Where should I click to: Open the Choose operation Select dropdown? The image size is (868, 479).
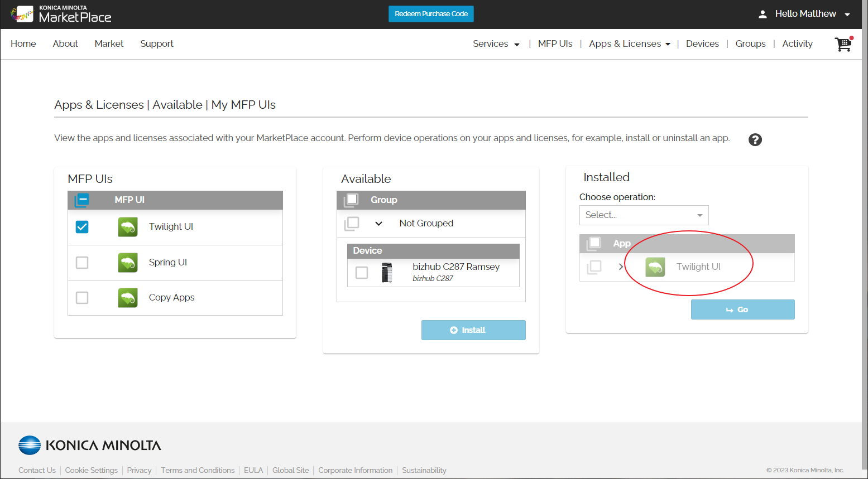coord(644,215)
